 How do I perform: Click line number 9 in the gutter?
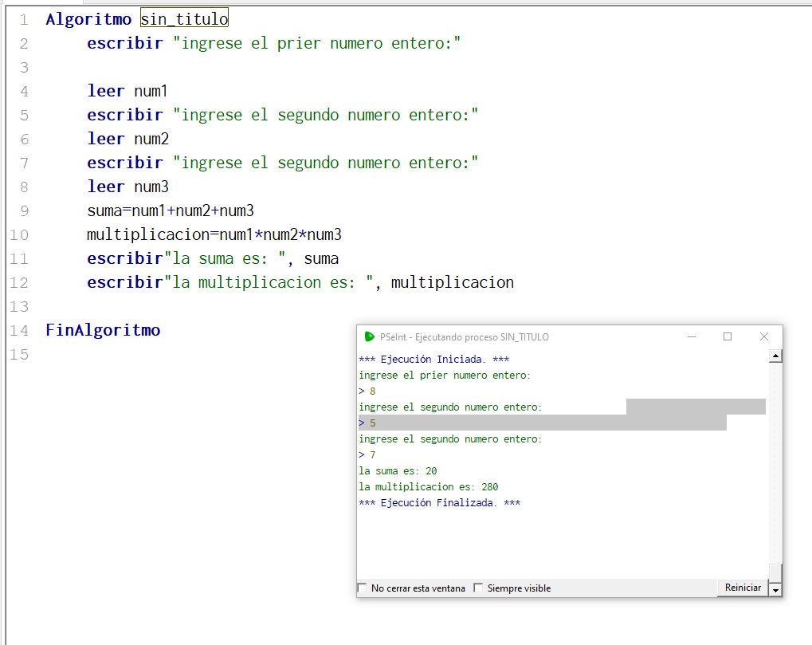tap(23, 210)
